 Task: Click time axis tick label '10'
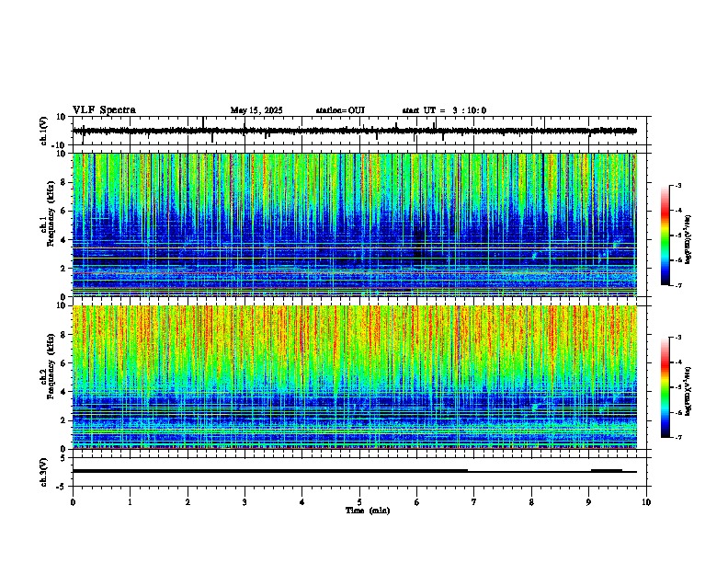pyautogui.click(x=646, y=502)
